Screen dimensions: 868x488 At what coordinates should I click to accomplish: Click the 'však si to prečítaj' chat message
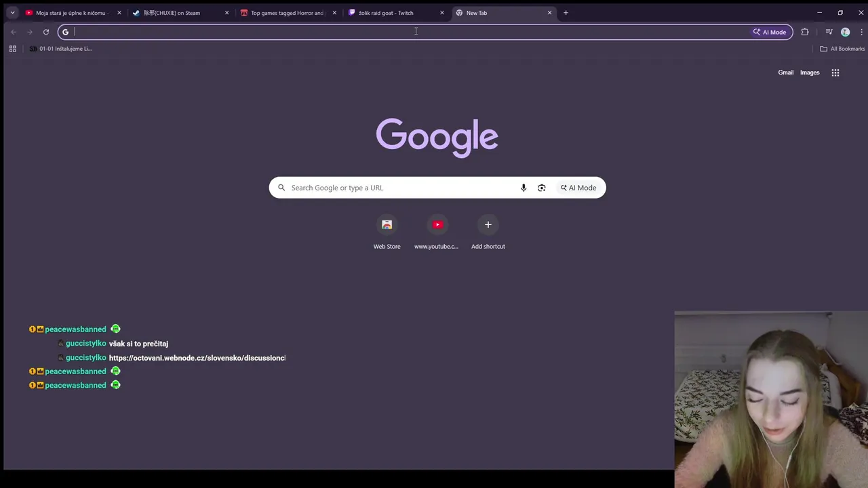[138, 344]
